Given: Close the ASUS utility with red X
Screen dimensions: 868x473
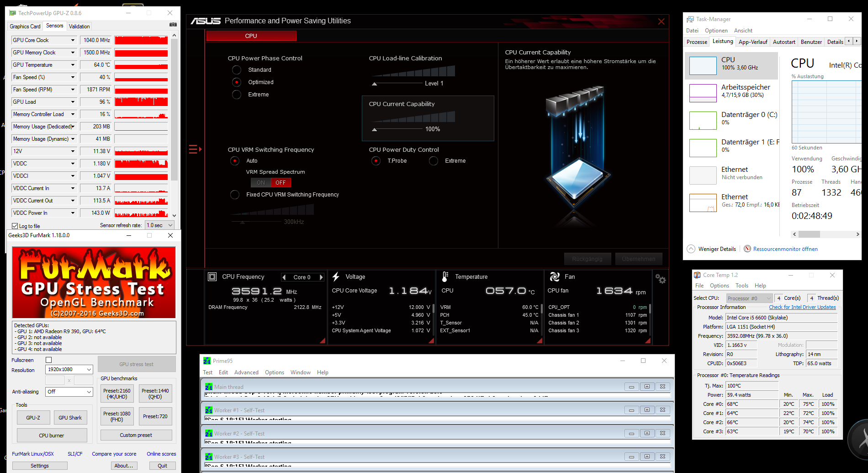Looking at the screenshot, I should [661, 21].
